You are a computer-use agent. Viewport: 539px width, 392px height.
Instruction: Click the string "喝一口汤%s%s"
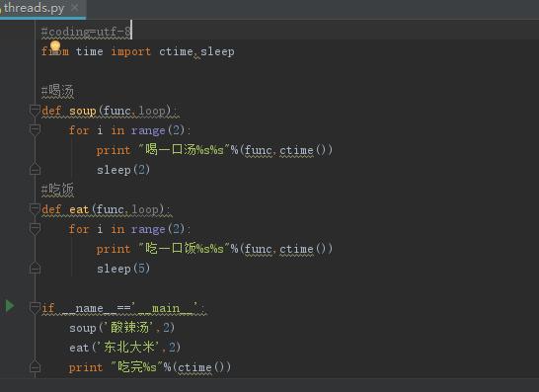184,150
